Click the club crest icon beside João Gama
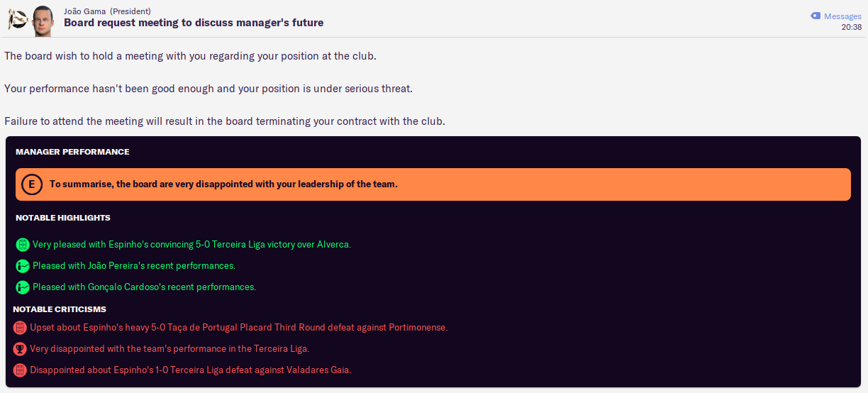This screenshot has width=868, height=393. (x=16, y=19)
